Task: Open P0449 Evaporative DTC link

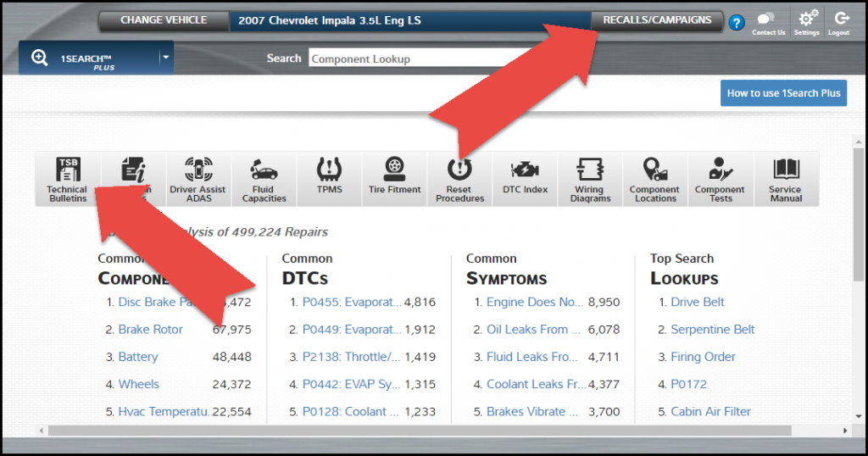Action: [x=352, y=329]
